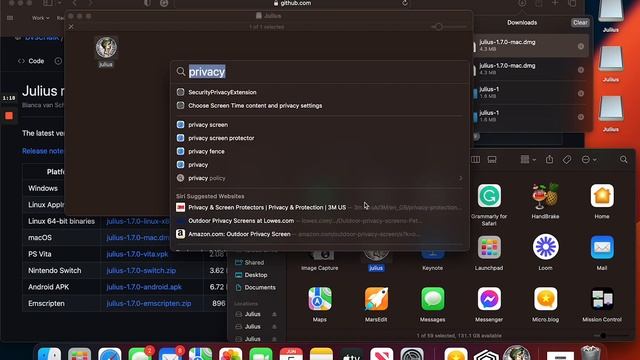Download julius-1.7.0-switch.zip link
The height and width of the screenshot is (360, 640).
click(141, 271)
